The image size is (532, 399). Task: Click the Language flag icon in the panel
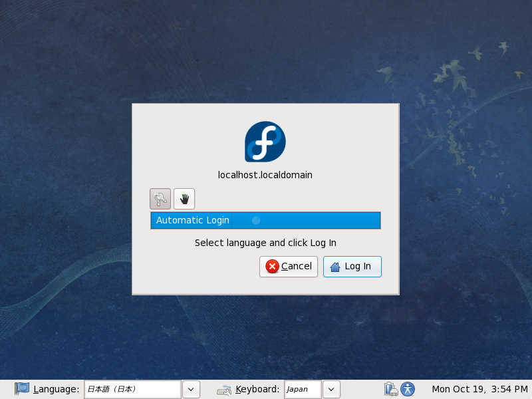(22, 389)
